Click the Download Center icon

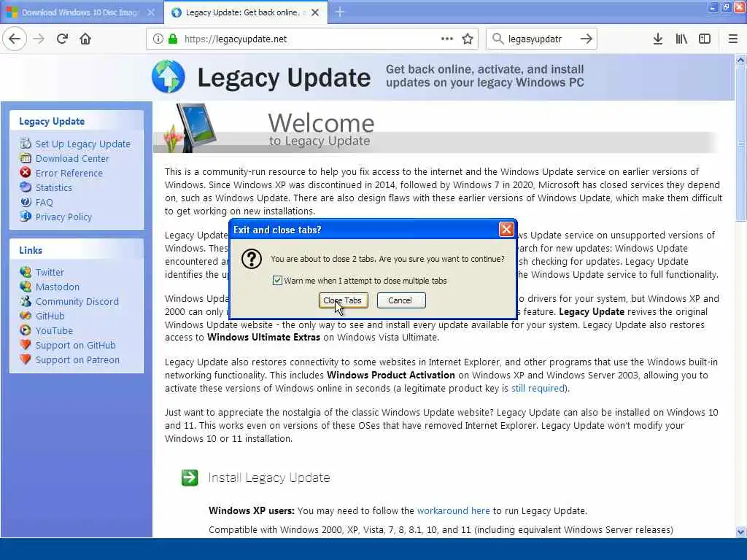tap(26, 158)
